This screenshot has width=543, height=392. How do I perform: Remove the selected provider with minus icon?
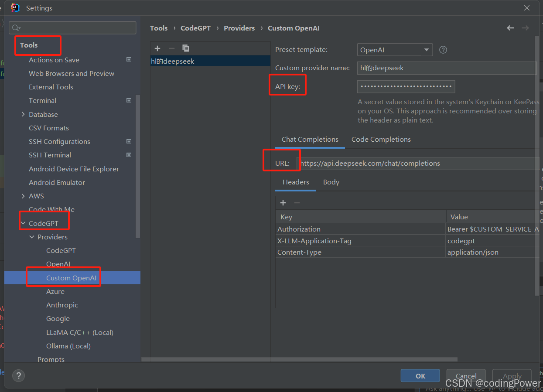pyautogui.click(x=171, y=48)
